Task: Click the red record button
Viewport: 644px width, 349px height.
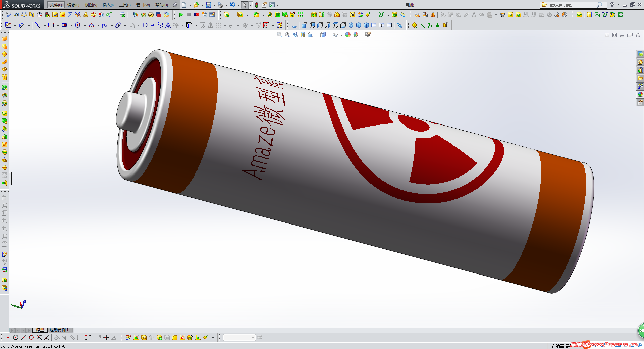Action: [197, 15]
